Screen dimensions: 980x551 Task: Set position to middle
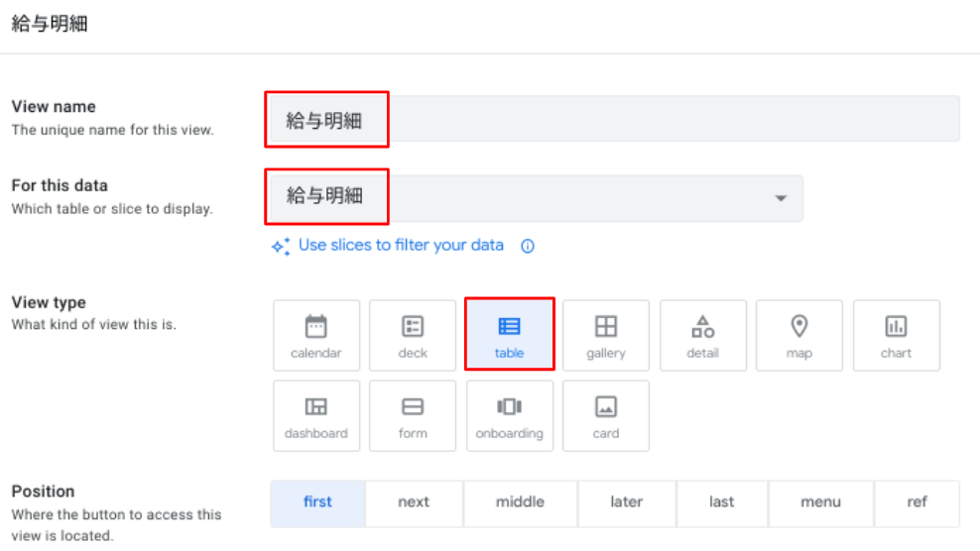coord(520,502)
